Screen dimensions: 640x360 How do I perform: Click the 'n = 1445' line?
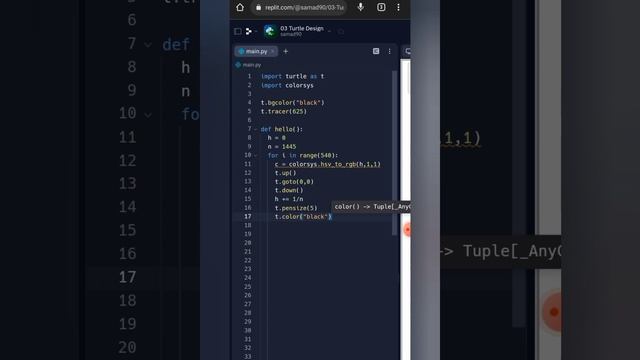point(282,147)
